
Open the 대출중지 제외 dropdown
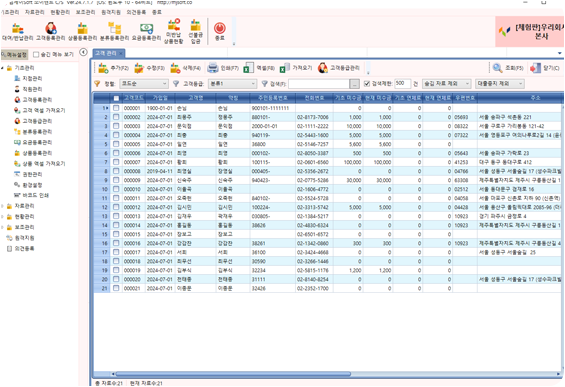pos(499,84)
